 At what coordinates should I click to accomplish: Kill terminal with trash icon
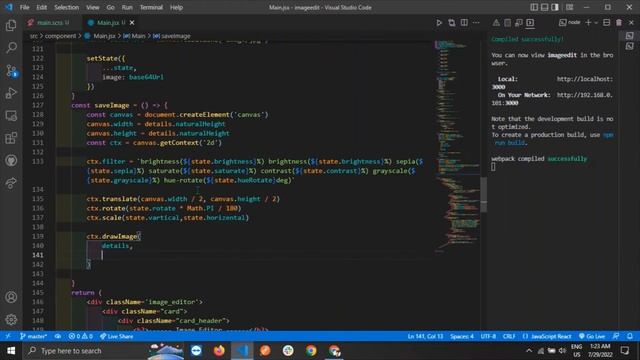pyautogui.click(x=619, y=23)
